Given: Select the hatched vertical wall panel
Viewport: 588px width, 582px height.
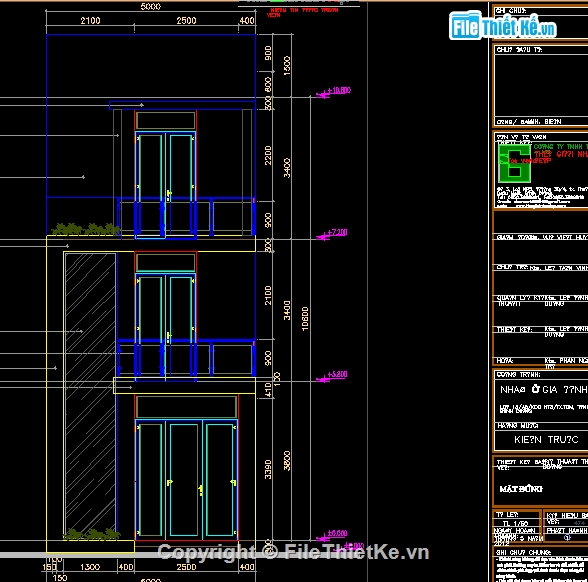Looking at the screenshot, I should coord(90,396).
